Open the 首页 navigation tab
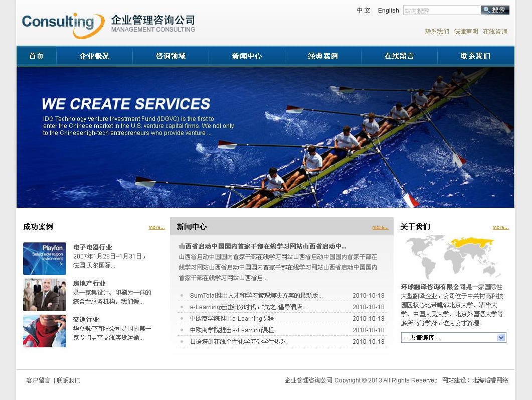The width and height of the screenshot is (532, 400). point(36,56)
